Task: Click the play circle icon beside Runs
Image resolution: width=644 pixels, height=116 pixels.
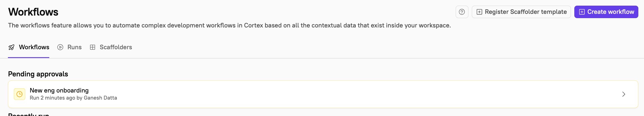Action: (x=60, y=47)
